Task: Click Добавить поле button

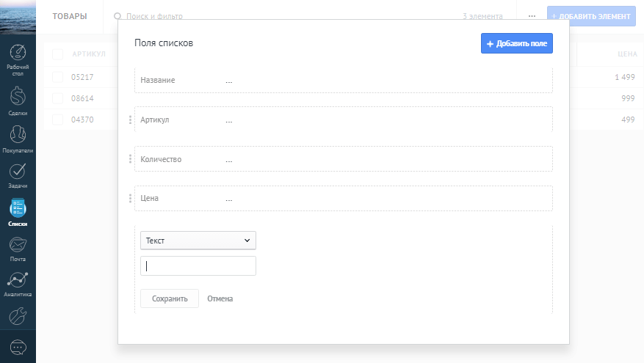Action: coord(516,44)
